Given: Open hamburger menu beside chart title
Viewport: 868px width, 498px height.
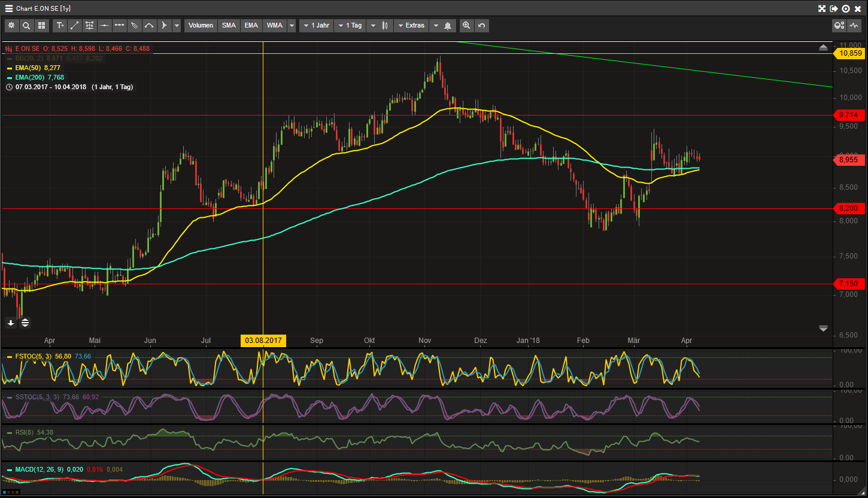Looking at the screenshot, I should tap(8, 8).
